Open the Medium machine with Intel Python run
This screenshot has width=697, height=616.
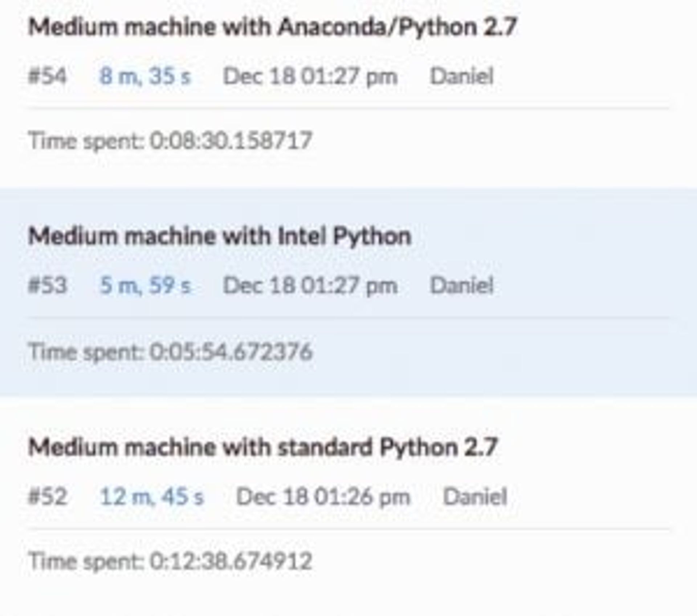(220, 236)
